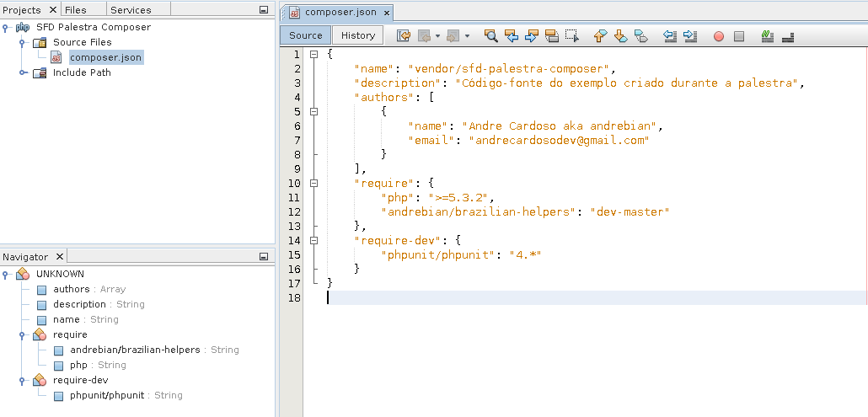Toggle Rectangular Selection mode
868x417 pixels.
click(572, 36)
